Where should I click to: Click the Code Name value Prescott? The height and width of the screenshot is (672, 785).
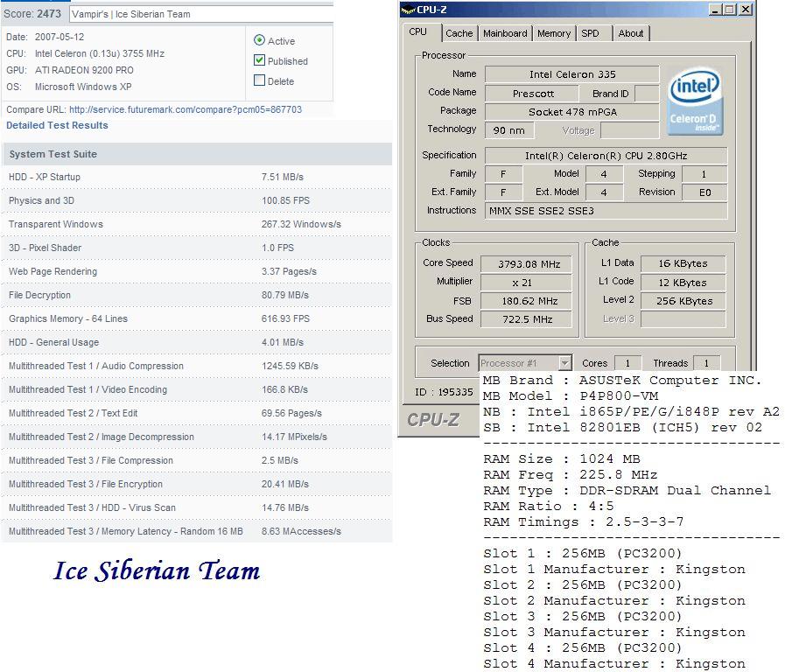(x=532, y=94)
